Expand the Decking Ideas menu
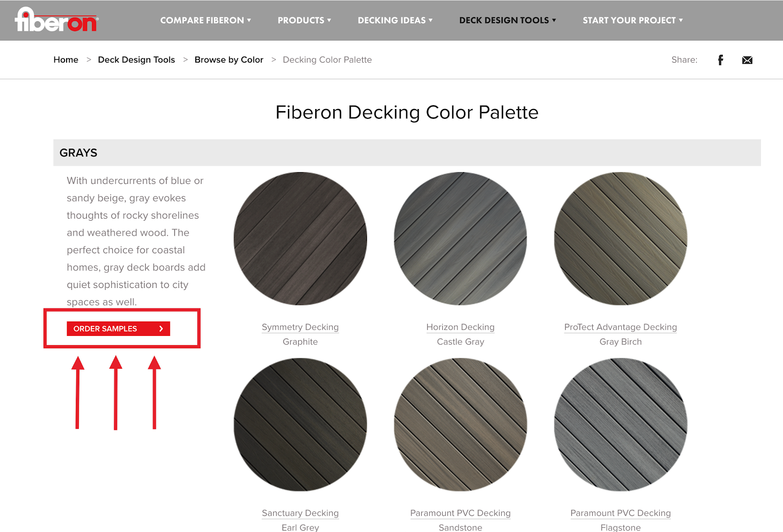This screenshot has width=783, height=532. 395,21
